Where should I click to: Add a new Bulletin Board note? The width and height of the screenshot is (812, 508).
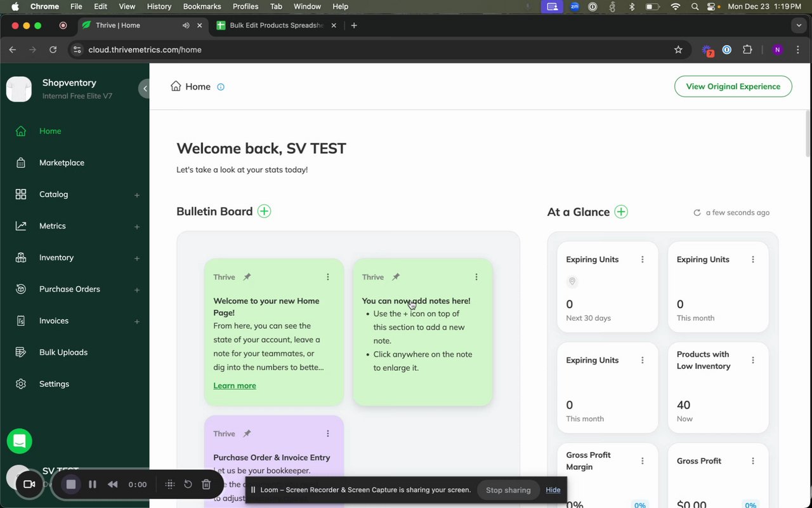[x=265, y=211]
